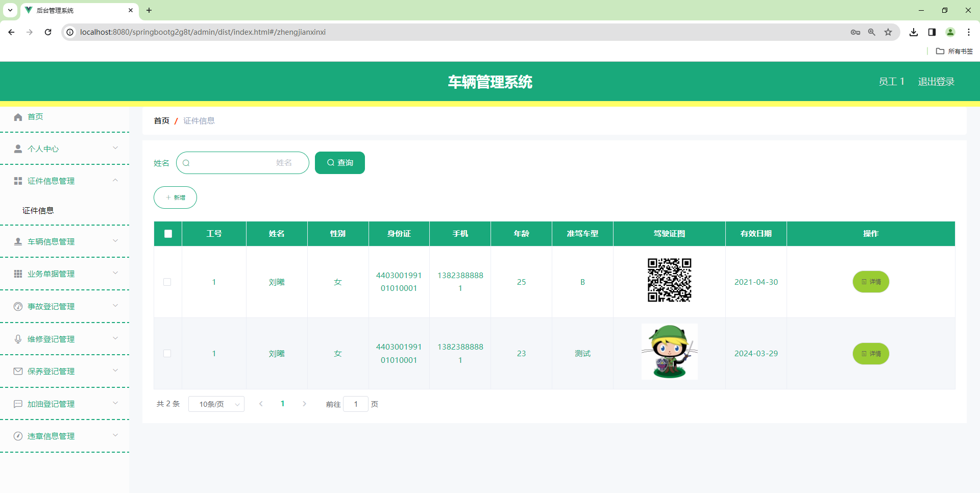The width and height of the screenshot is (980, 493).
Task: Expand the 维修登记管理 section
Action: click(115, 338)
